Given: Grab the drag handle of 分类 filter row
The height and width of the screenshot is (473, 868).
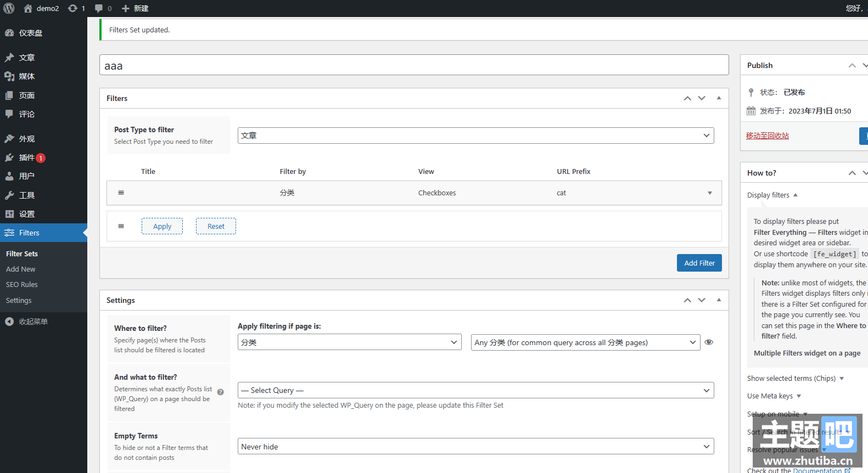Looking at the screenshot, I should [x=121, y=193].
